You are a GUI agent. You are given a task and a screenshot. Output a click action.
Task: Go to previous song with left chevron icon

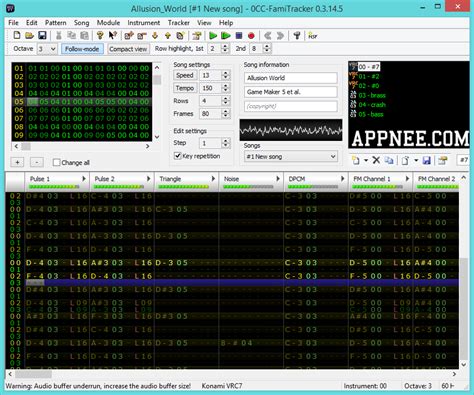[267, 35]
